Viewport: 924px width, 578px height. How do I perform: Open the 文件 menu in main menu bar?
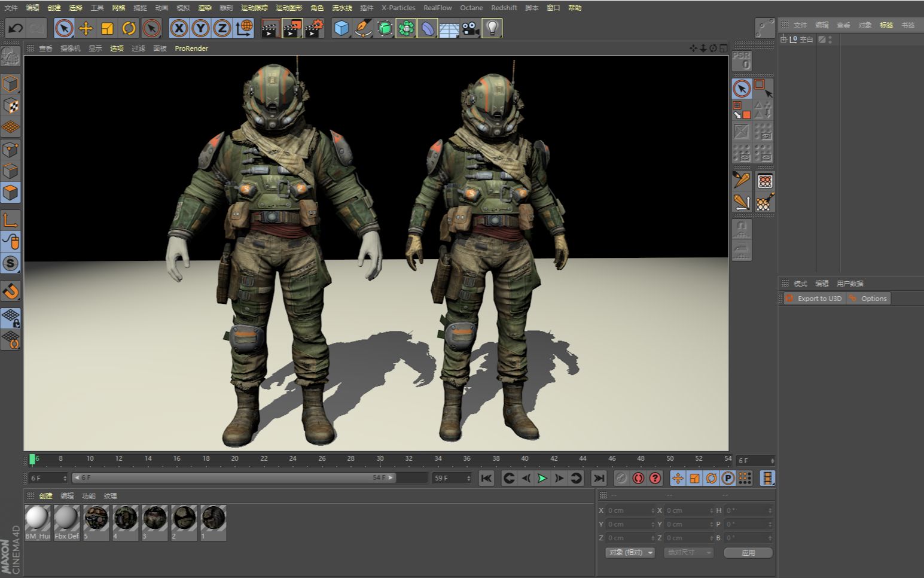coord(11,8)
